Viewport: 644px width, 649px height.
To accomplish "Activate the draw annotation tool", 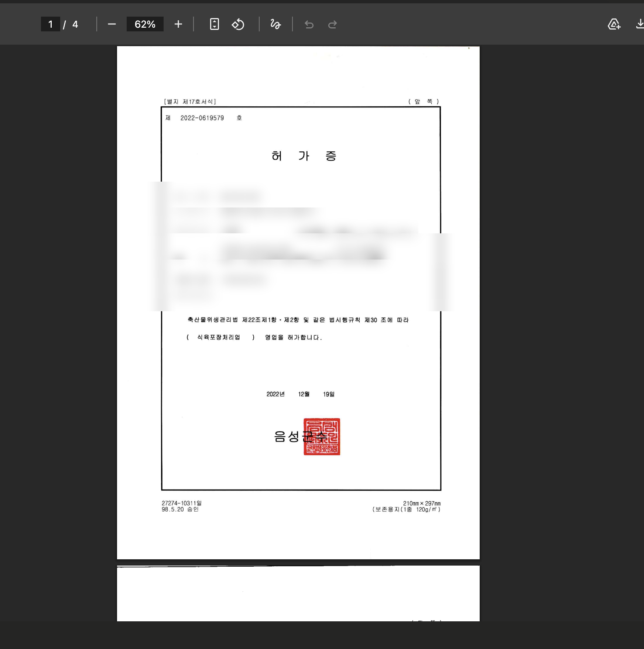I will click(x=275, y=24).
